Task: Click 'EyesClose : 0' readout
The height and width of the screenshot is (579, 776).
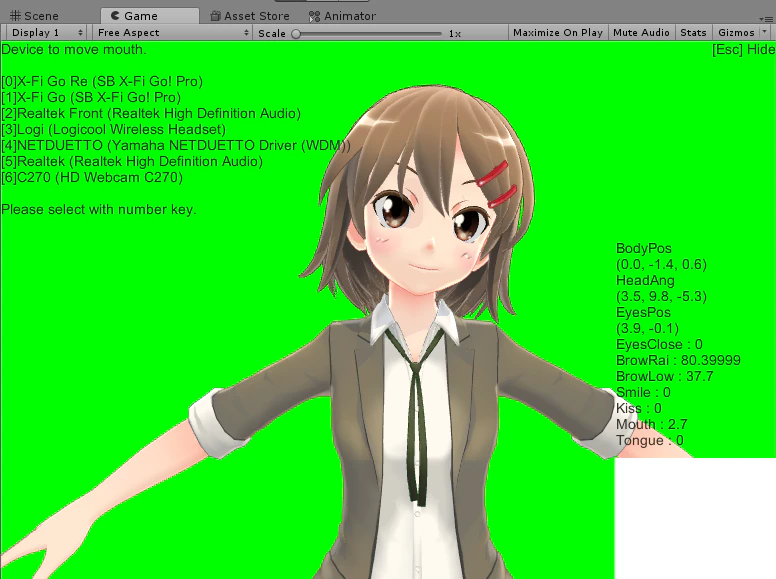Action: 659,344
